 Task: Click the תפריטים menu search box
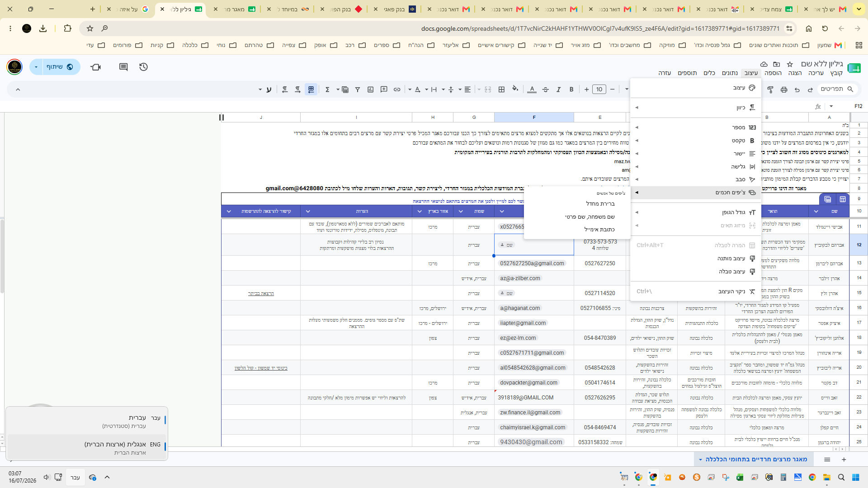(836, 89)
